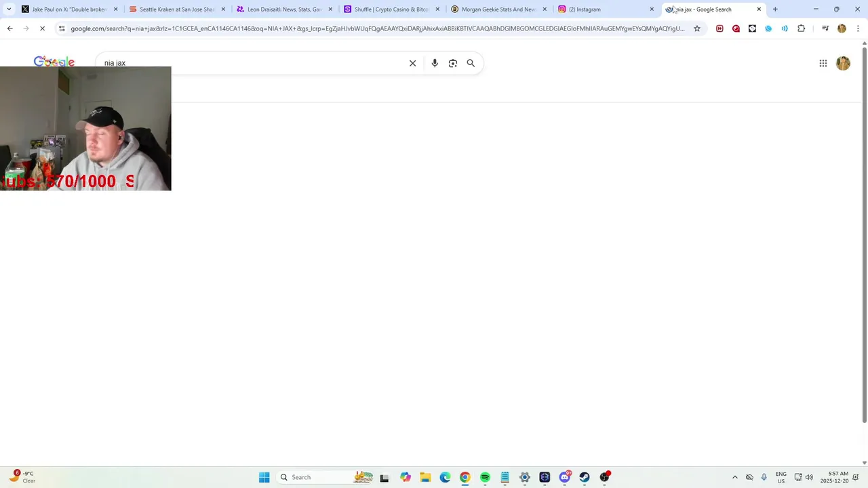Viewport: 868px width, 488px height.
Task: Click the magnifier search button
Action: pyautogui.click(x=471, y=63)
